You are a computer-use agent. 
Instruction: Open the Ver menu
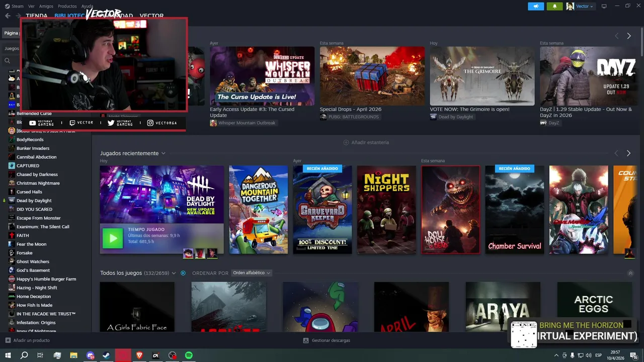click(x=31, y=6)
